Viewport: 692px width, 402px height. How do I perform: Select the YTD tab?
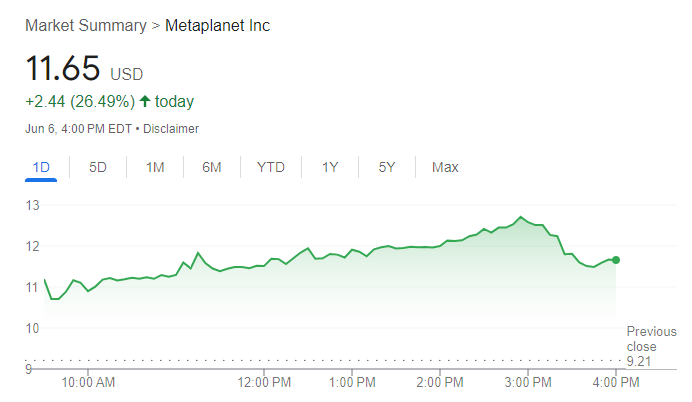click(x=271, y=167)
